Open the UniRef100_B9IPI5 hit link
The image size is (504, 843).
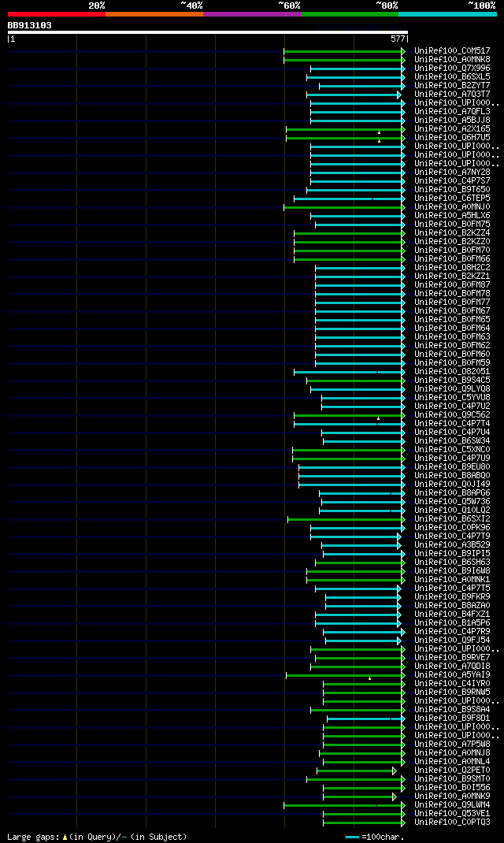(x=452, y=554)
